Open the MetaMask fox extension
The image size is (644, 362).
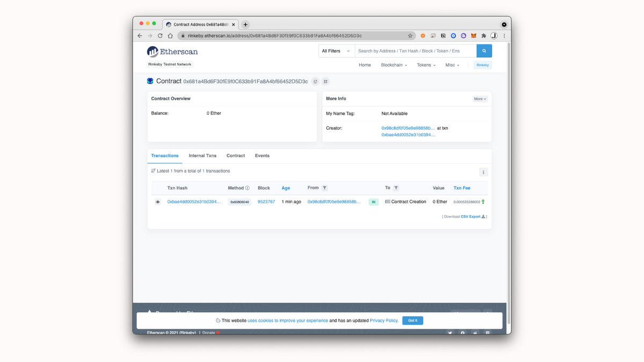[x=473, y=36]
